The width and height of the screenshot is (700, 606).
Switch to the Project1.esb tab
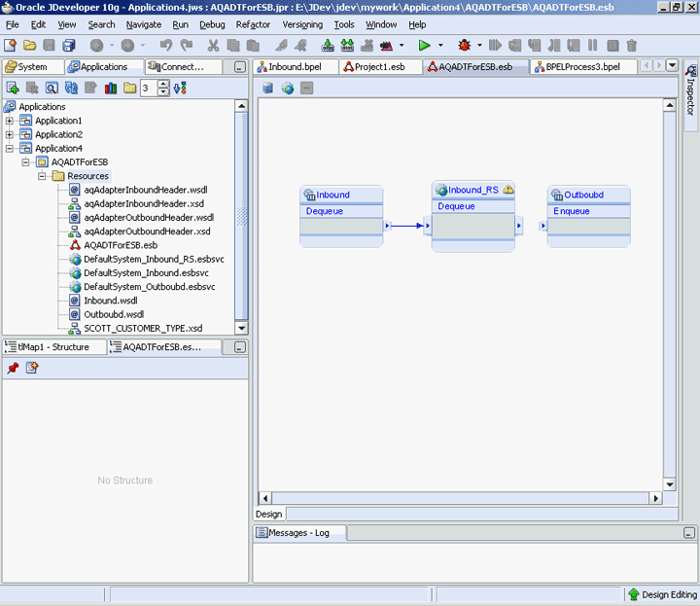(380, 67)
